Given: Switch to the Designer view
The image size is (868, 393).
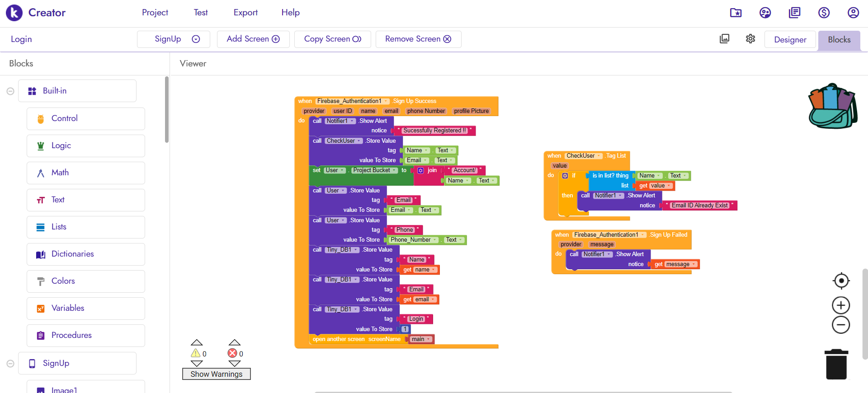Looking at the screenshot, I should tap(790, 40).
